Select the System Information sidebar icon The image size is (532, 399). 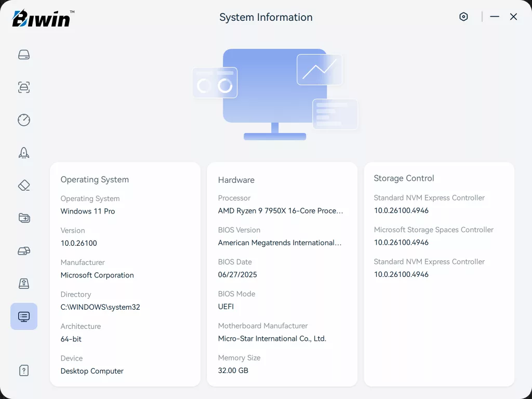click(24, 316)
